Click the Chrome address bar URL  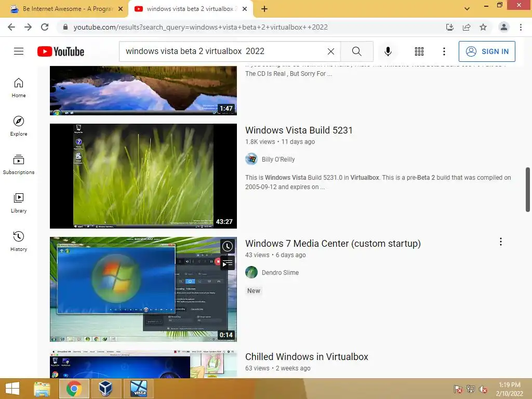[201, 27]
